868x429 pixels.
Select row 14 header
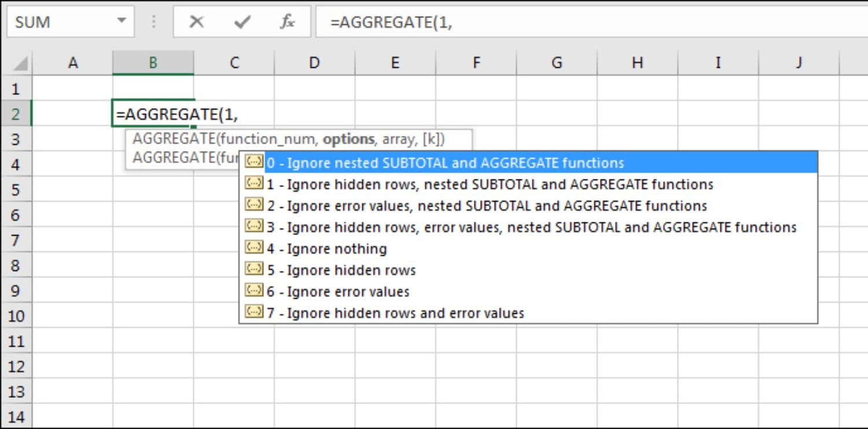16,417
